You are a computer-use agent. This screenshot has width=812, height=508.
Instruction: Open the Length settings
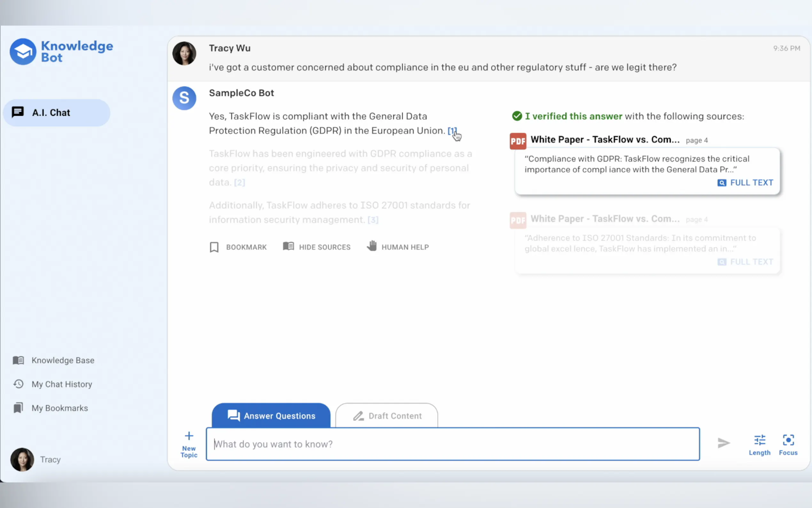(x=760, y=445)
